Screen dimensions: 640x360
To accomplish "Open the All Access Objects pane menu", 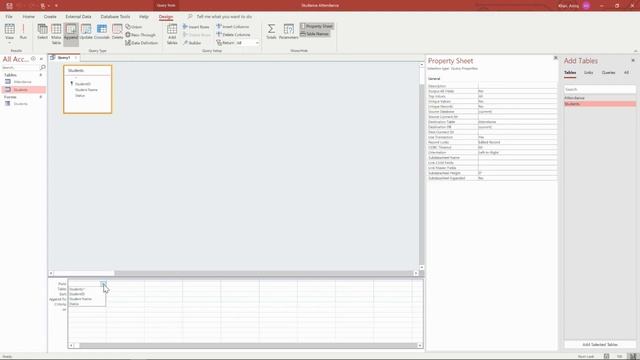I will tap(33, 59).
